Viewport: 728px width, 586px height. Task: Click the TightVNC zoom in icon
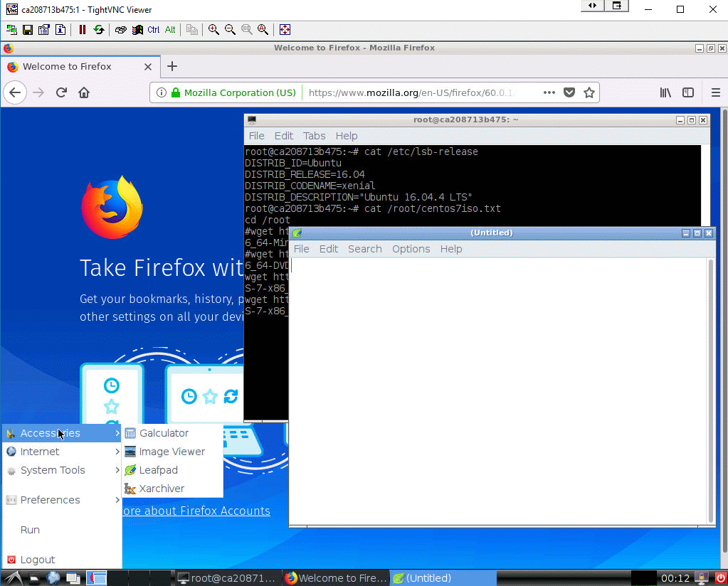tap(213, 30)
